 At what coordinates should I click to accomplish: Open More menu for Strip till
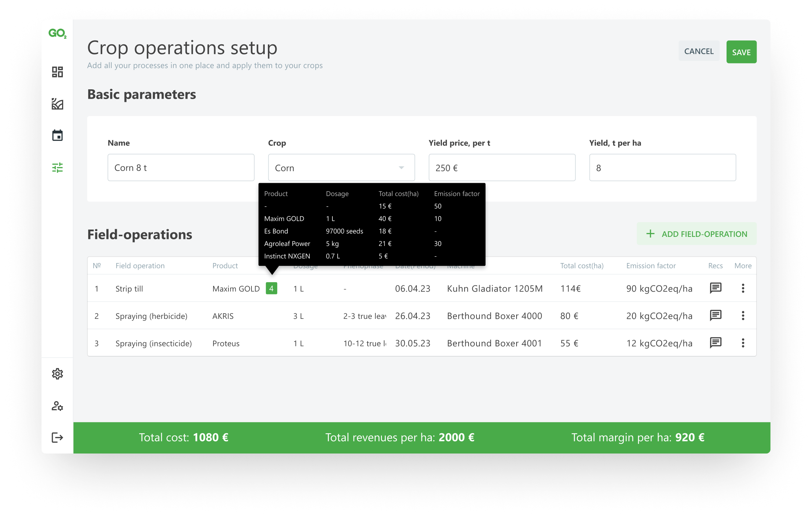coord(743,288)
